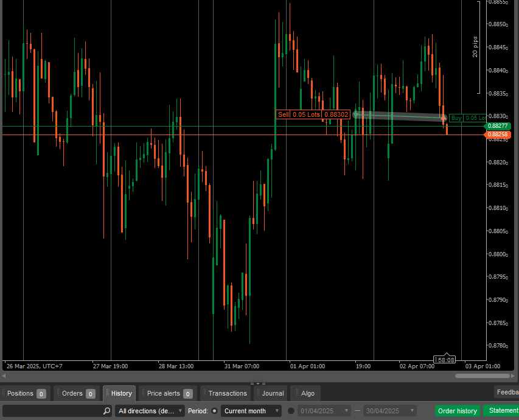Click the horizontal chart scrollbar thumb
Viewport: 519px width, 420px height.
tap(482, 376)
